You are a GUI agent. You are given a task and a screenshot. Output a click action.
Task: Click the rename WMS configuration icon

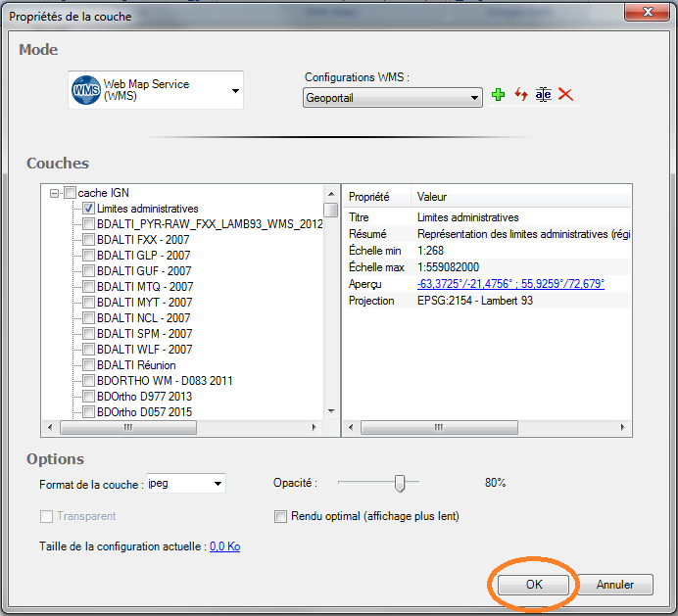pos(543,95)
